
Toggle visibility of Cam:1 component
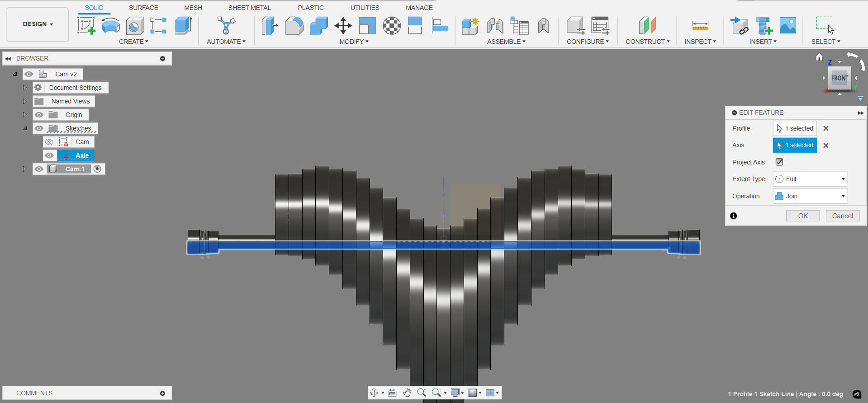click(x=39, y=169)
